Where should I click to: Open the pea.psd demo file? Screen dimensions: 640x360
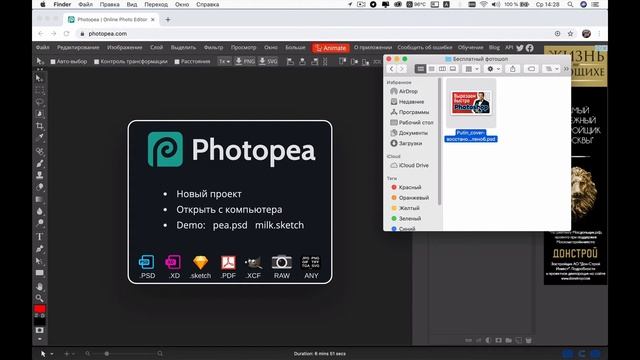tap(230, 225)
